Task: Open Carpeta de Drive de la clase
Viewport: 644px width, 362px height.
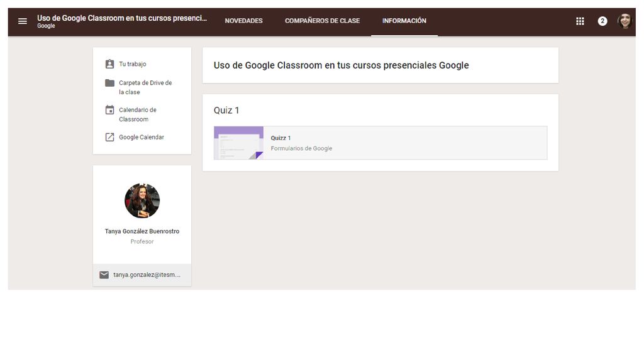Action: click(145, 87)
